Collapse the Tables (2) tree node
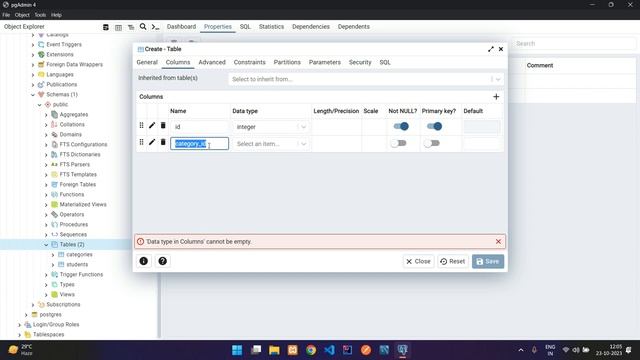The width and height of the screenshot is (640, 360). pyautogui.click(x=46, y=245)
